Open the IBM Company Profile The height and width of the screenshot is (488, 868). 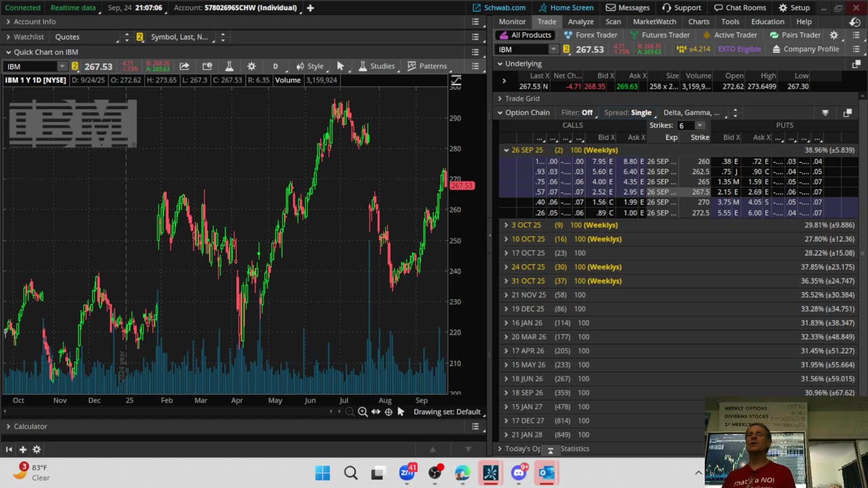(806, 49)
